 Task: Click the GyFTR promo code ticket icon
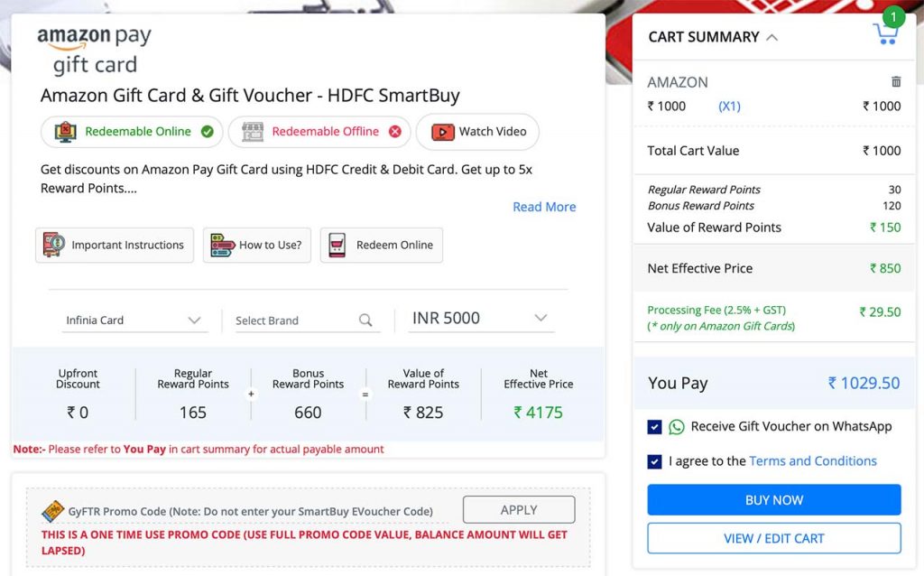click(x=54, y=510)
